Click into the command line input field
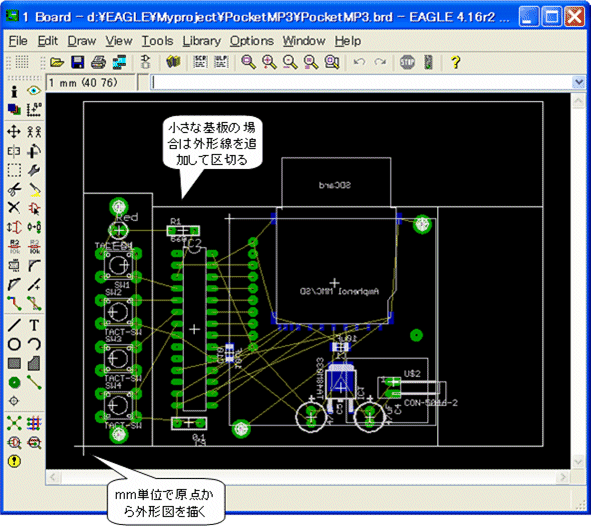591x526 pixels. coord(362,82)
